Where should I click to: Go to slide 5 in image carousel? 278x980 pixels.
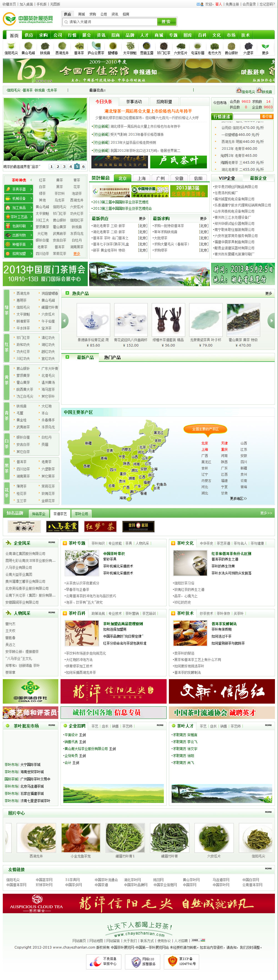point(77,167)
